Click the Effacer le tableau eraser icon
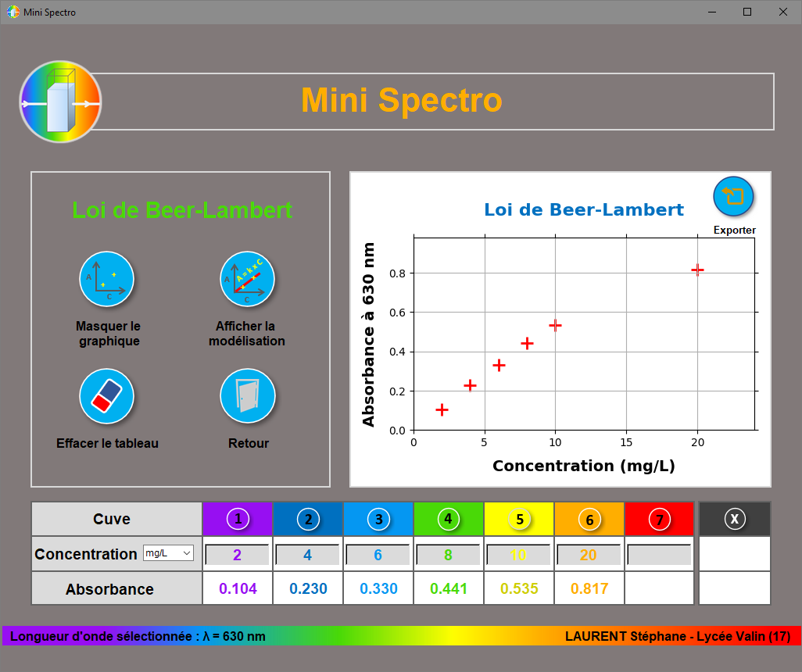This screenshot has width=802, height=672. (106, 396)
